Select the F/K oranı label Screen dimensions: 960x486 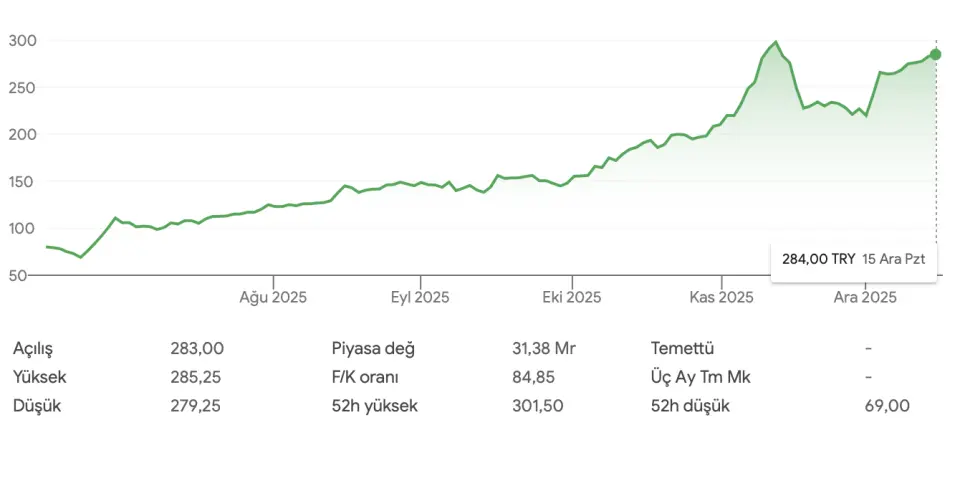tap(366, 377)
